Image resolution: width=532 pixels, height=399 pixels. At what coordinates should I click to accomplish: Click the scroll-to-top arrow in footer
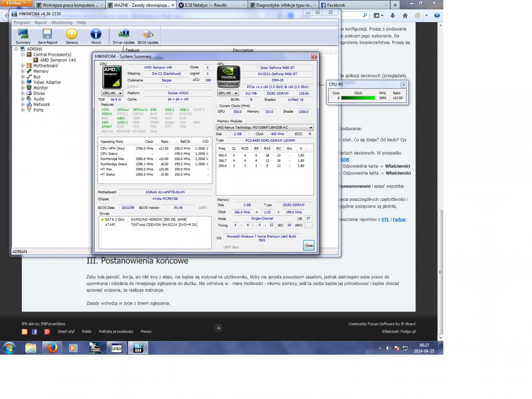point(219,328)
